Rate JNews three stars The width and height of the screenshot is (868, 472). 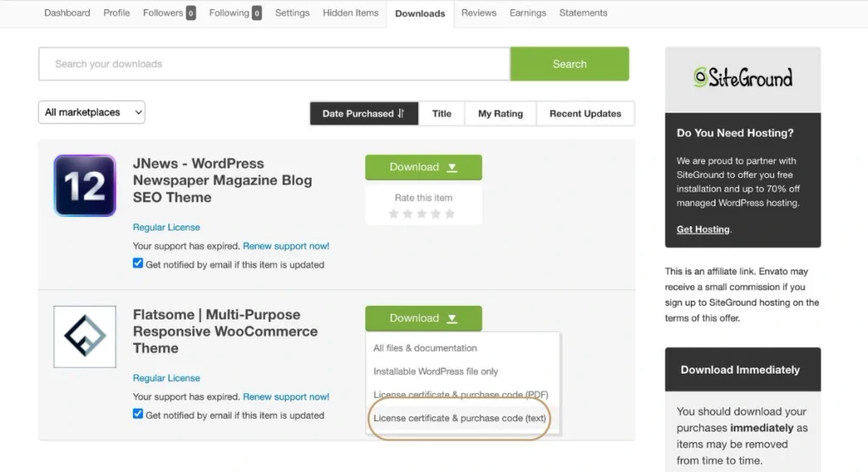coord(422,214)
